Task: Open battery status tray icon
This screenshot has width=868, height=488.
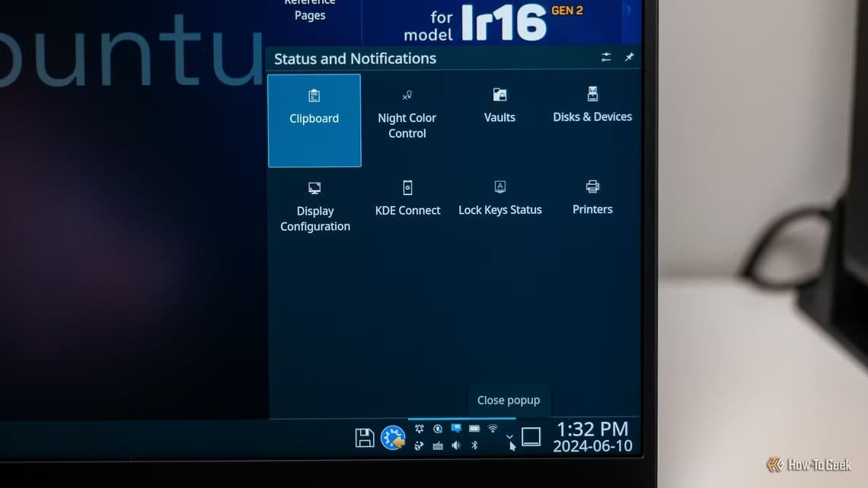Action: tap(474, 429)
